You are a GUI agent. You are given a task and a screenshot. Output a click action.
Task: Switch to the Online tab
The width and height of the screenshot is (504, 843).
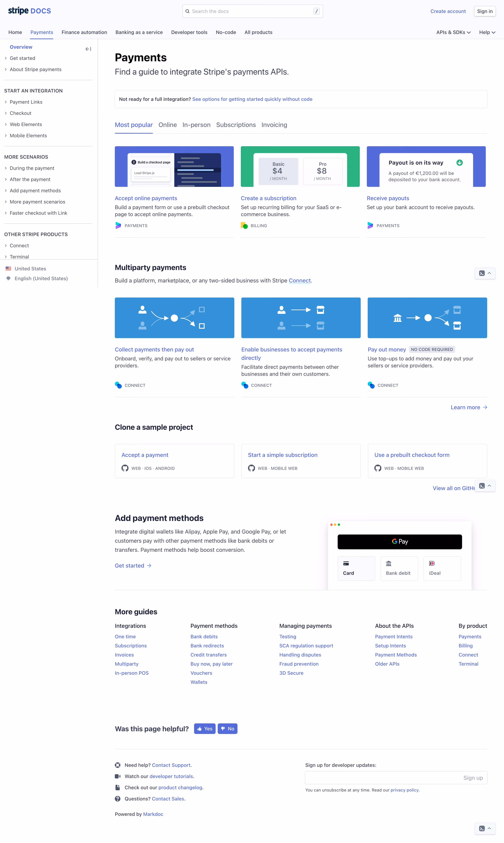pyautogui.click(x=167, y=125)
